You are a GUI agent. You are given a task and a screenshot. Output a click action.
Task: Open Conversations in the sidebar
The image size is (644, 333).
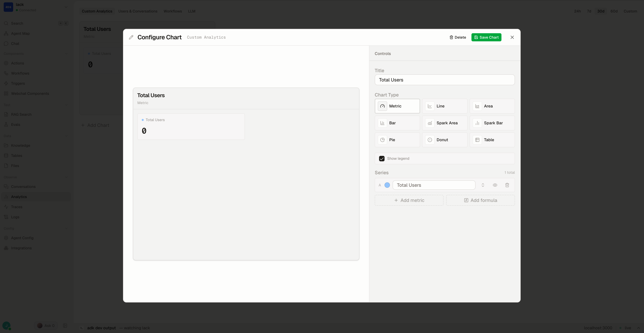click(x=36, y=187)
